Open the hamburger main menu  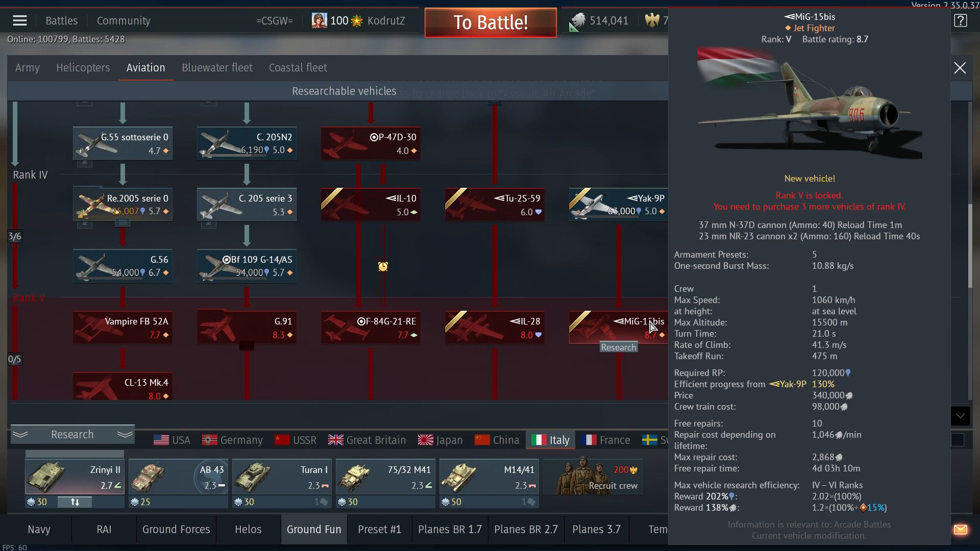pos(20,21)
